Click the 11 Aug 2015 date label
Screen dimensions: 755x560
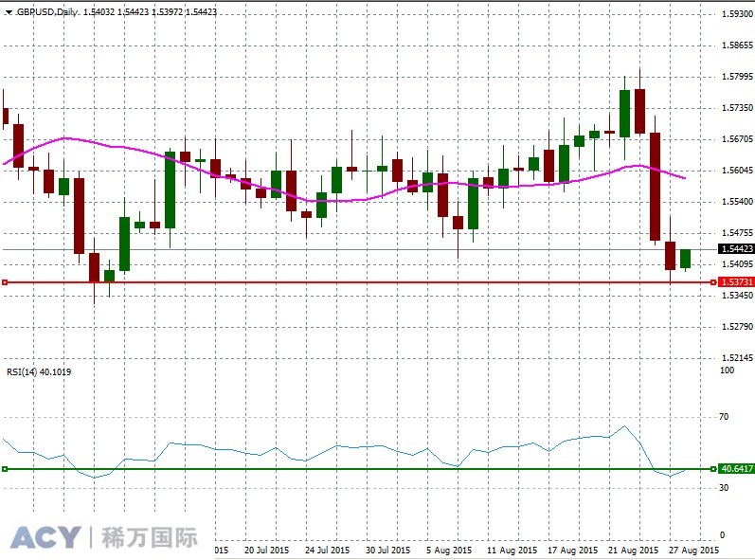[512, 550]
